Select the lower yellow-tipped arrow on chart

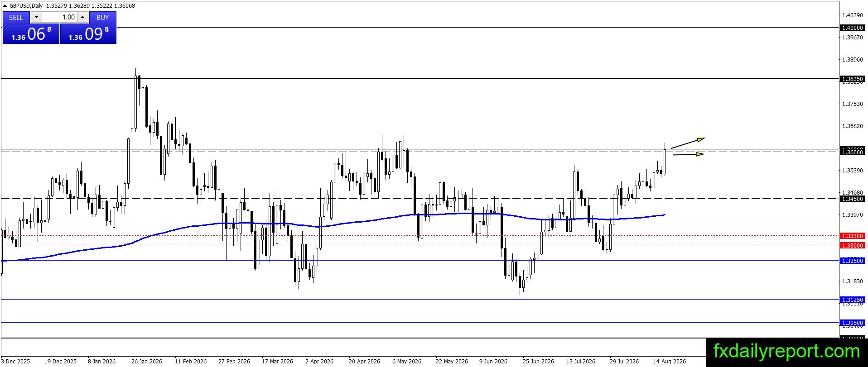point(689,154)
